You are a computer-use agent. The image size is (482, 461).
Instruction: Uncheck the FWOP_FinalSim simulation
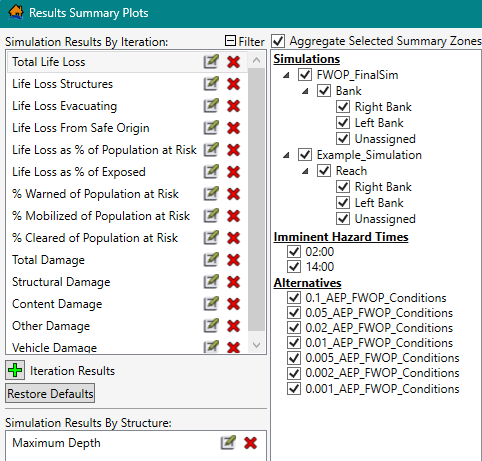coord(305,75)
